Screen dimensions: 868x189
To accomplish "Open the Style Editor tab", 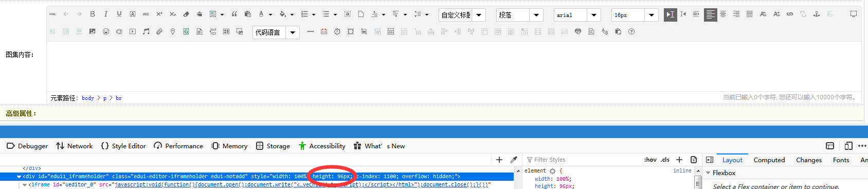I will (x=123, y=146).
